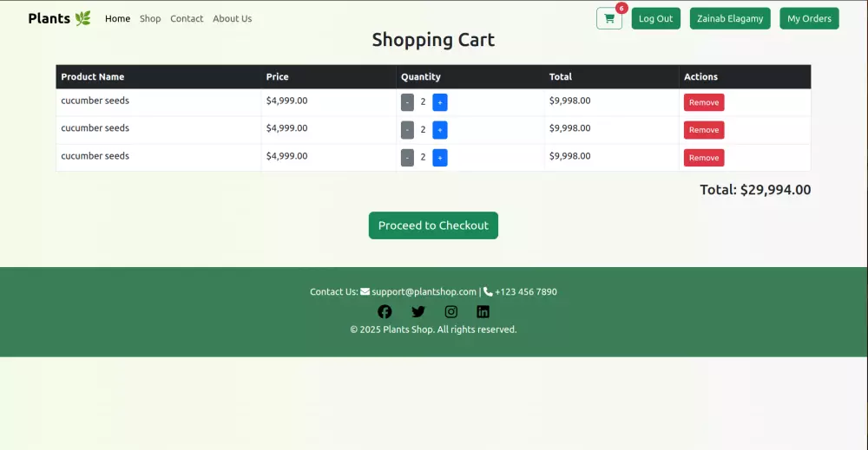Open the Shop menu link

coord(150,18)
